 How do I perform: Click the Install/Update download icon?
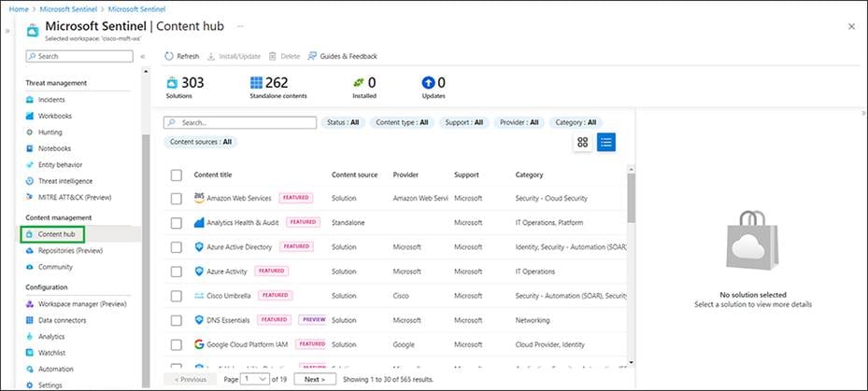point(211,56)
